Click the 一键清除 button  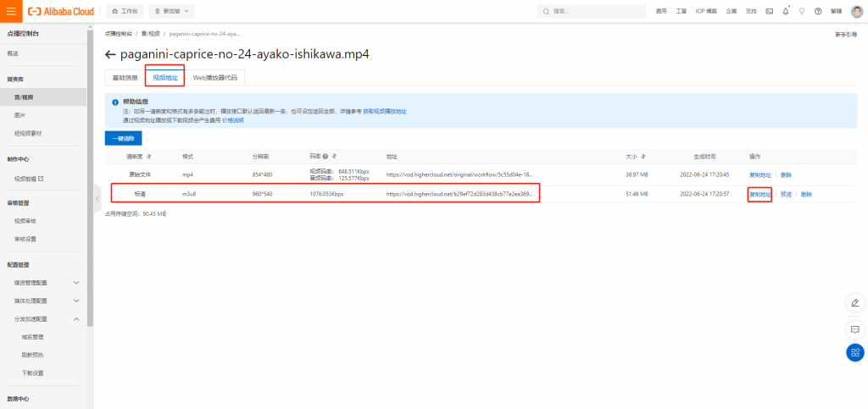pos(124,138)
